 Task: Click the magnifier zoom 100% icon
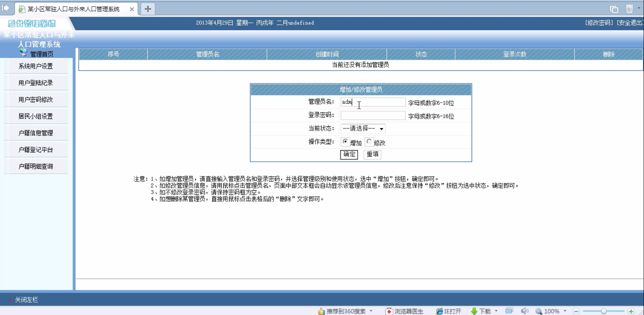coord(539,311)
